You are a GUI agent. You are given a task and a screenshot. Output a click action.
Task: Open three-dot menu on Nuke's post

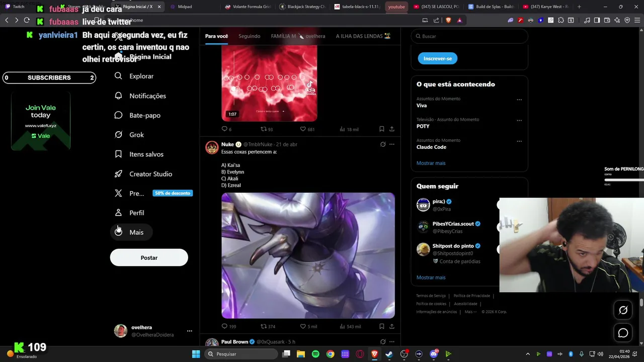[x=392, y=144]
